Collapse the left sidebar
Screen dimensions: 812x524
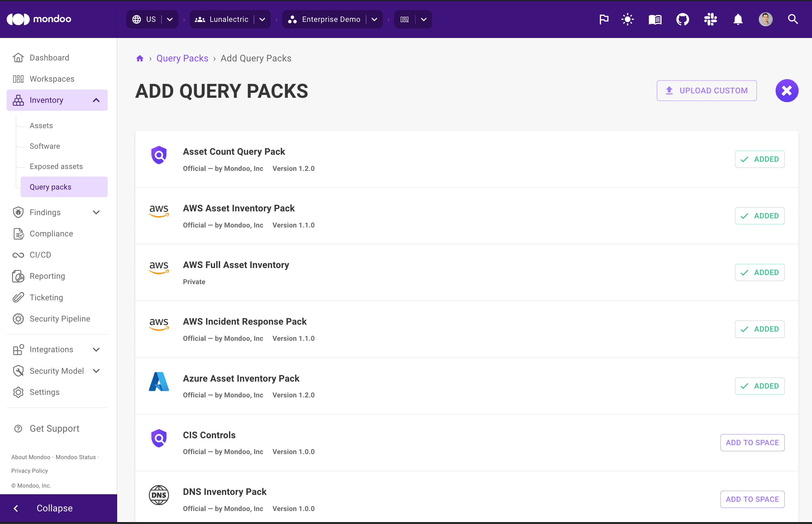pyautogui.click(x=54, y=508)
